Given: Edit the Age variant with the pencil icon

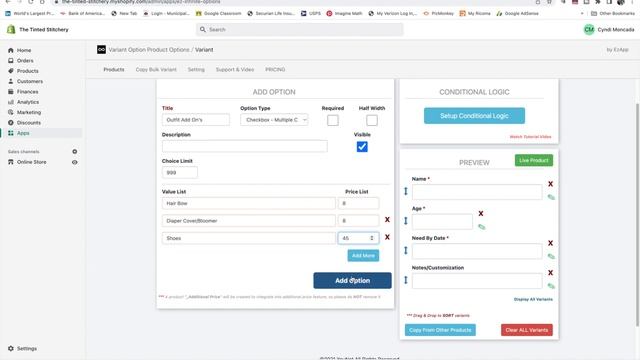Looking at the screenshot, I should pyautogui.click(x=482, y=227).
